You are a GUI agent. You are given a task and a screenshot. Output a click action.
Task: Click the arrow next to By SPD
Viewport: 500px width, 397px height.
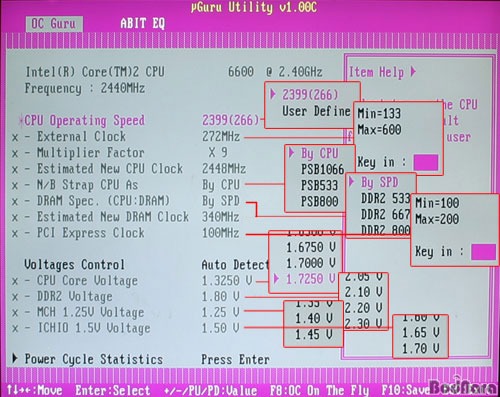point(352,182)
